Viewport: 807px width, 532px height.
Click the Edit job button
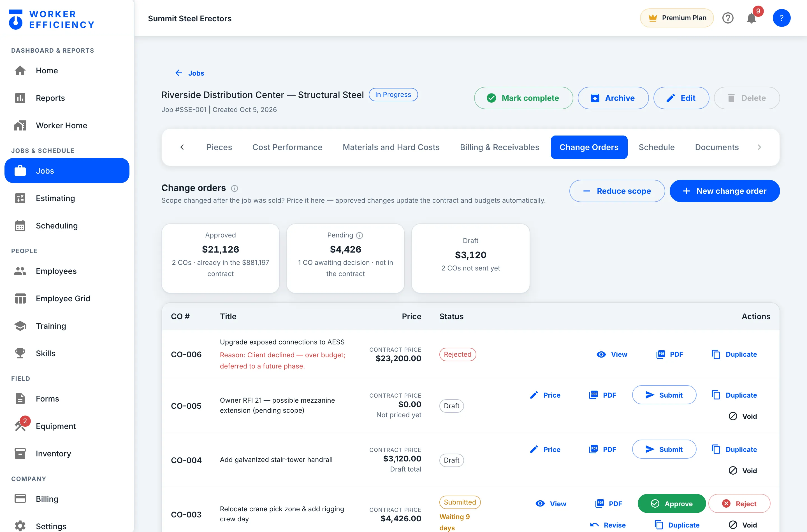click(x=681, y=98)
